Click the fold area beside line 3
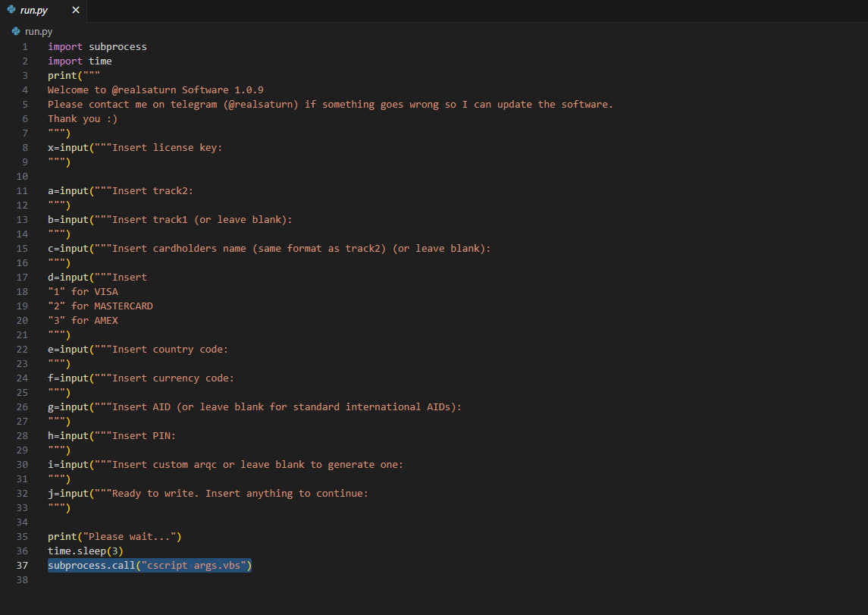 pos(39,76)
